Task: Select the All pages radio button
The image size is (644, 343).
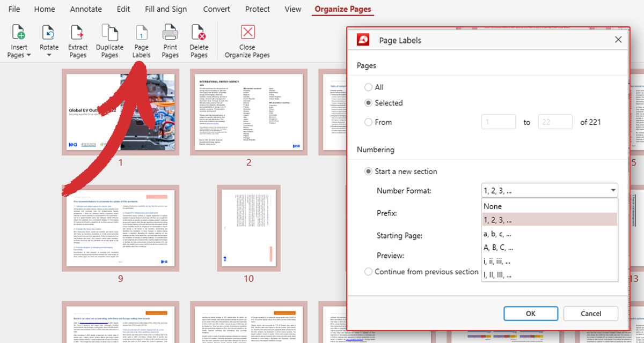Action: click(369, 87)
